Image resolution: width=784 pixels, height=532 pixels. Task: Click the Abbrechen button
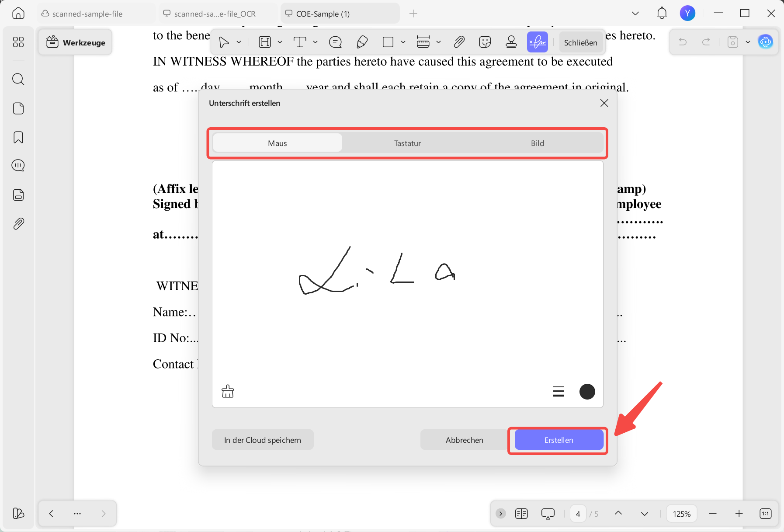465,440
